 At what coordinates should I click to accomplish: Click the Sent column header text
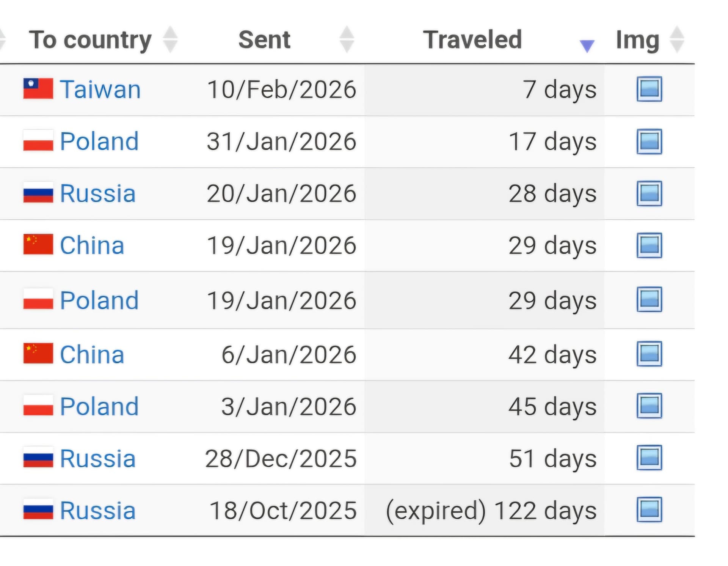pos(264,39)
